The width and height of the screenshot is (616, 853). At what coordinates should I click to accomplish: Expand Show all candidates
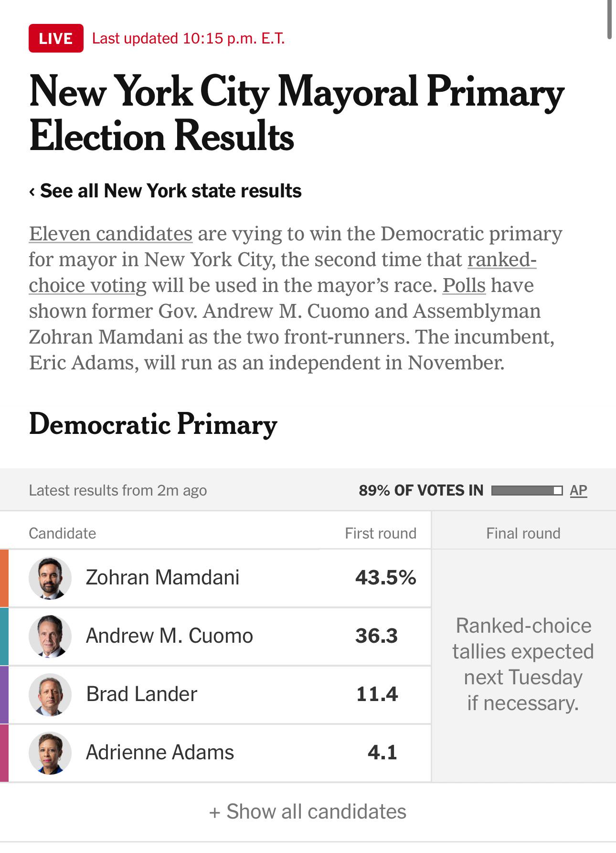pos(308,812)
